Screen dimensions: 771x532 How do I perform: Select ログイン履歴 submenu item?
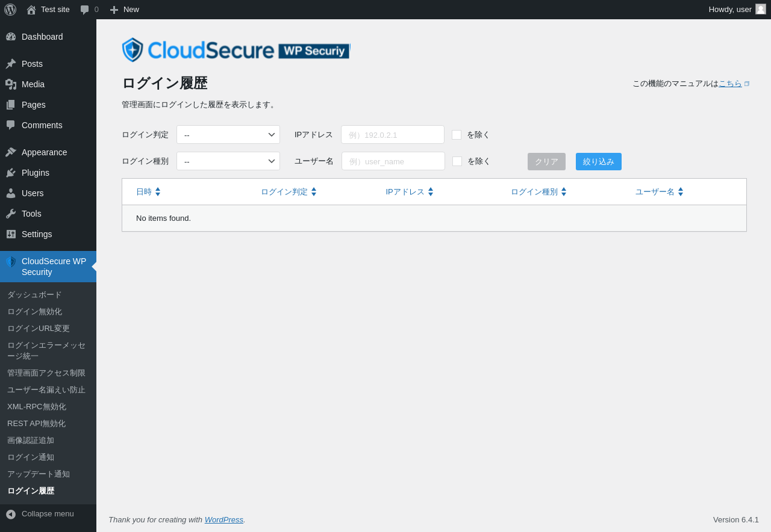(x=31, y=491)
